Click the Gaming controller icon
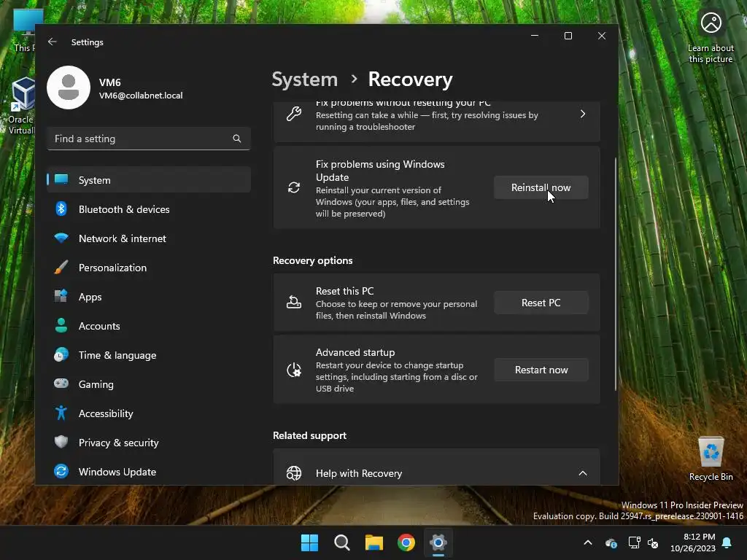The width and height of the screenshot is (747, 560). (x=61, y=384)
